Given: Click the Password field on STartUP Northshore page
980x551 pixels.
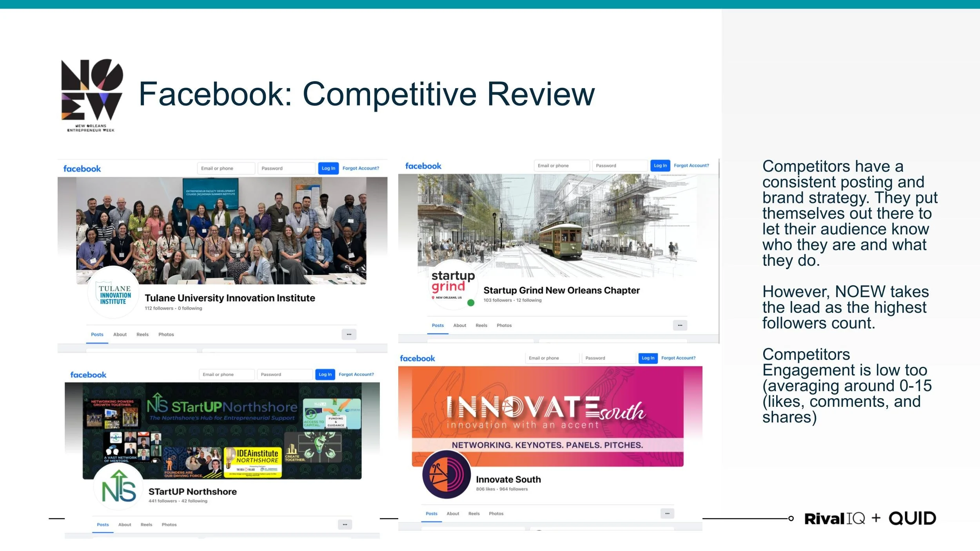Looking at the screenshot, I should [x=285, y=374].
